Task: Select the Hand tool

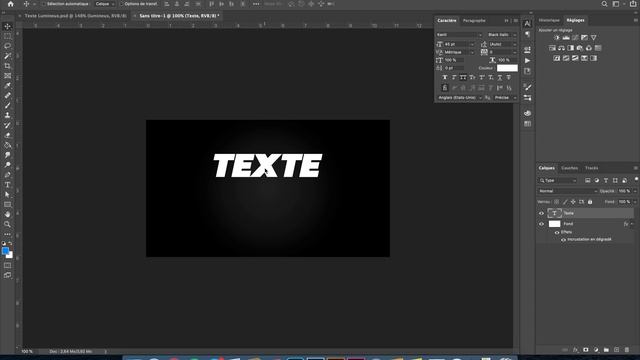Action: click(x=7, y=214)
